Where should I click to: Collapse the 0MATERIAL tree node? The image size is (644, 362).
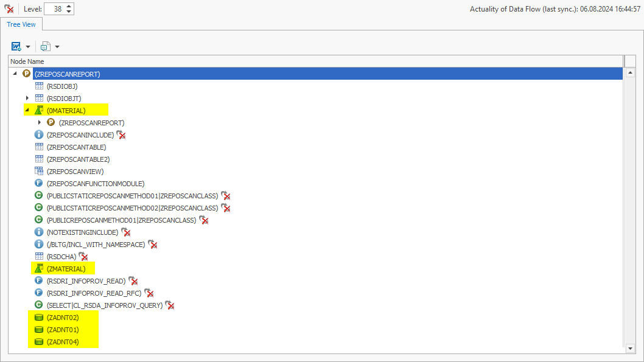tap(27, 110)
